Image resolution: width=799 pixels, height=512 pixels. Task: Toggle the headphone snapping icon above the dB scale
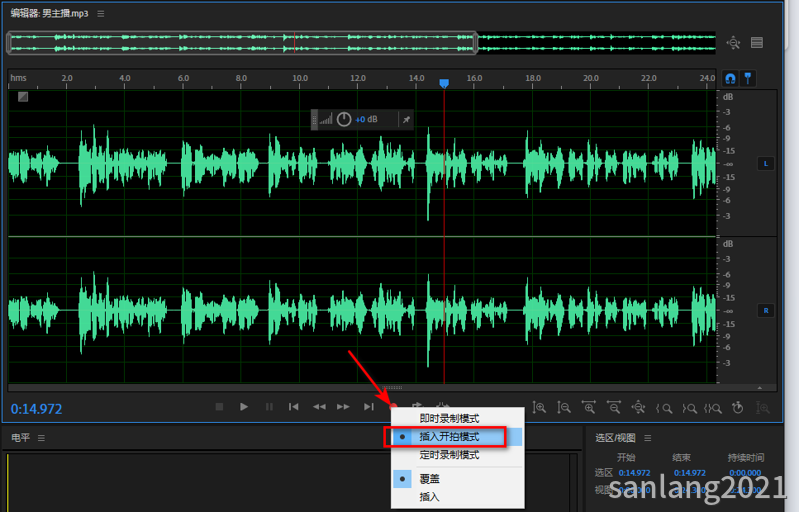tap(730, 78)
